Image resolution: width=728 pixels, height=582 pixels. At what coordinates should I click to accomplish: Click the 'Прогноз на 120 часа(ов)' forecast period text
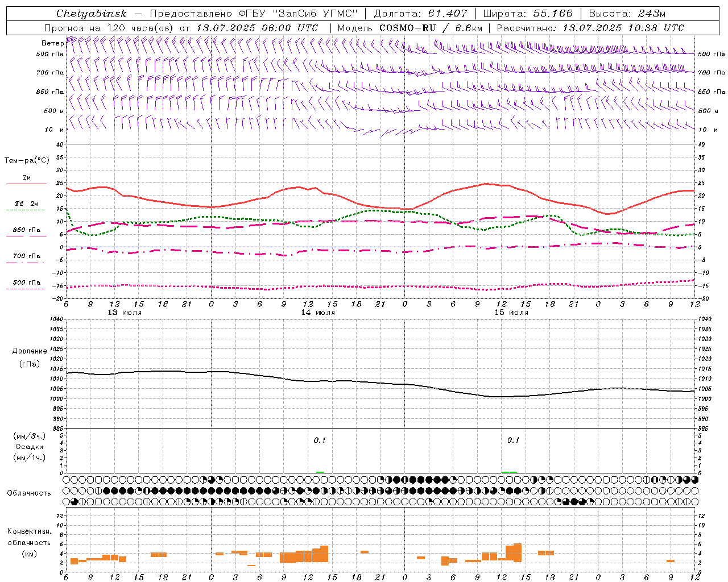point(109,28)
